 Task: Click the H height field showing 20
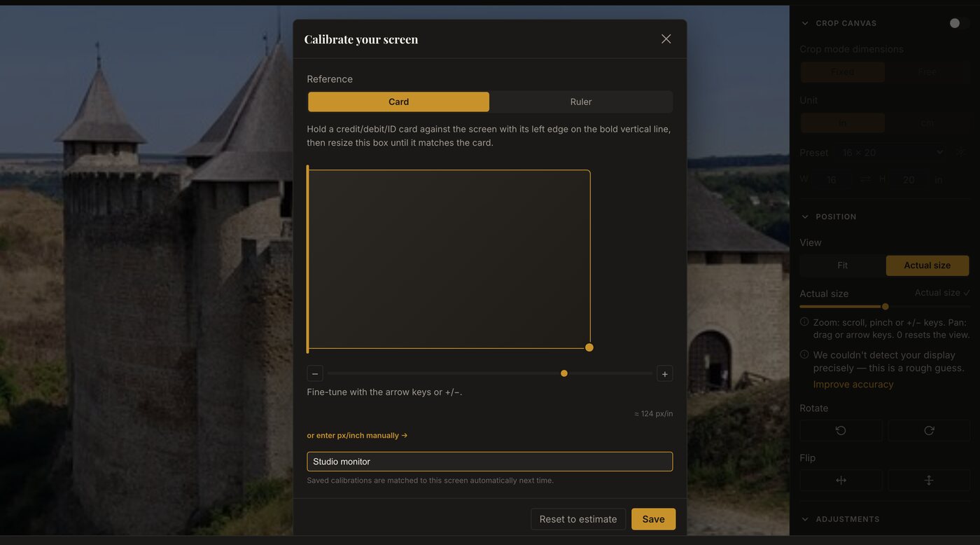pos(909,180)
